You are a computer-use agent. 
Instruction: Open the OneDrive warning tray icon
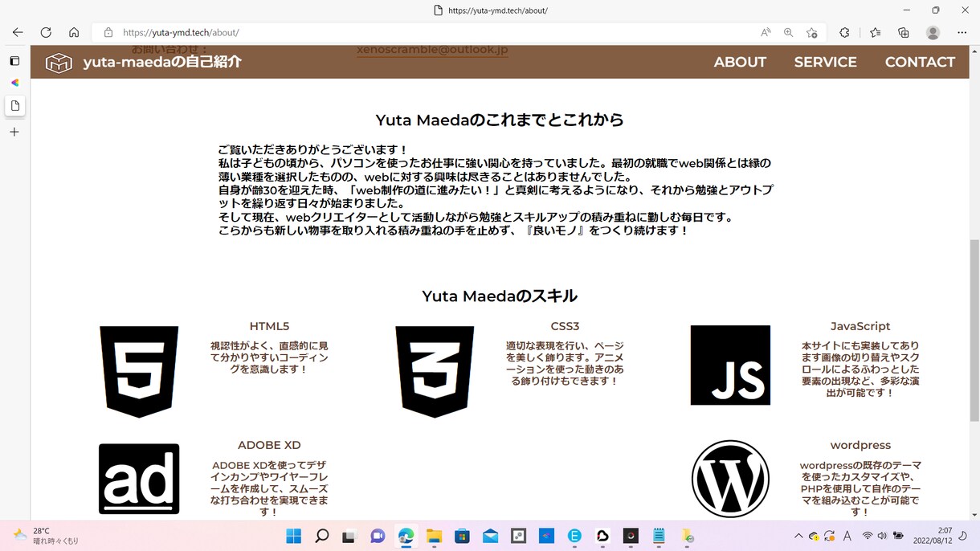coord(815,536)
